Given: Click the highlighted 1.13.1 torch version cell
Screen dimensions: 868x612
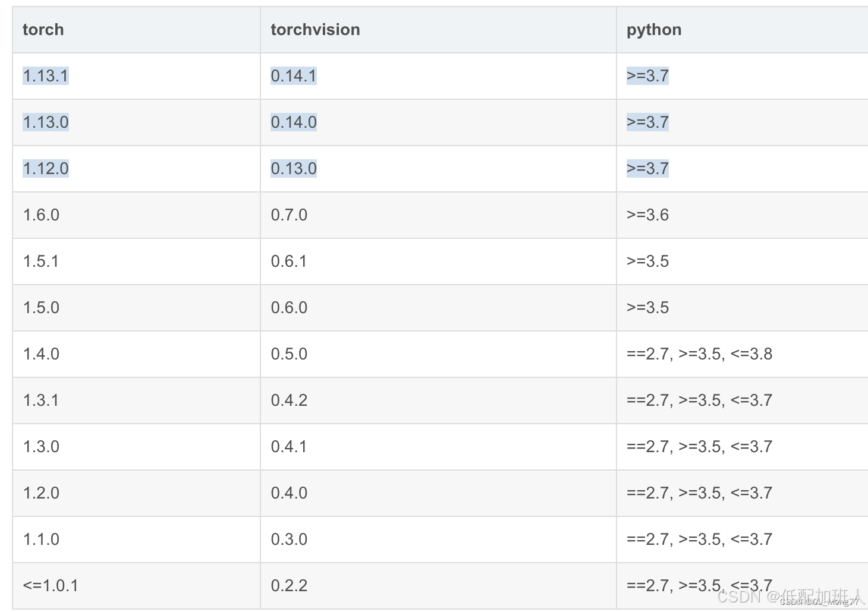Looking at the screenshot, I should tap(45, 75).
